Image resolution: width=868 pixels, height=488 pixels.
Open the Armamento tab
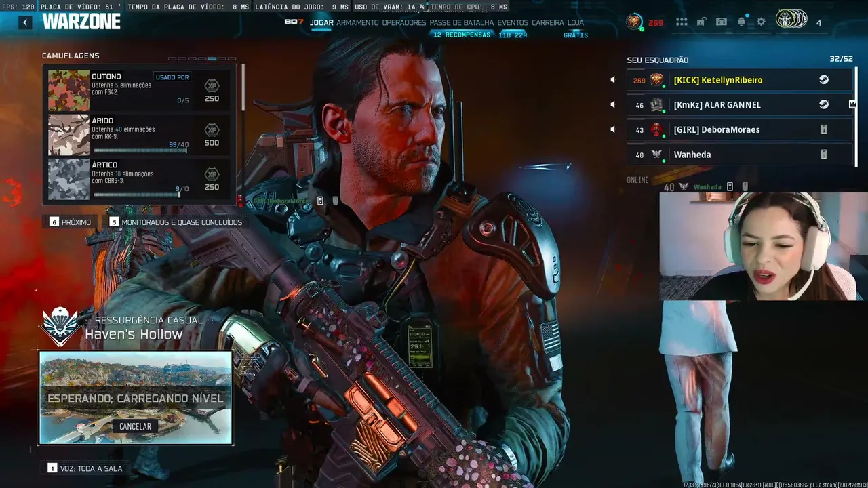click(x=357, y=22)
